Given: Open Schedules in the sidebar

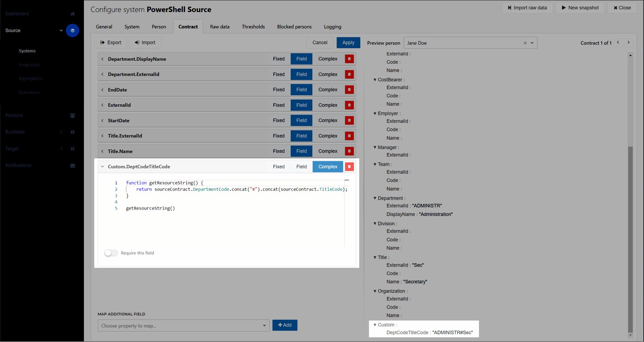Looking at the screenshot, I should (29, 93).
